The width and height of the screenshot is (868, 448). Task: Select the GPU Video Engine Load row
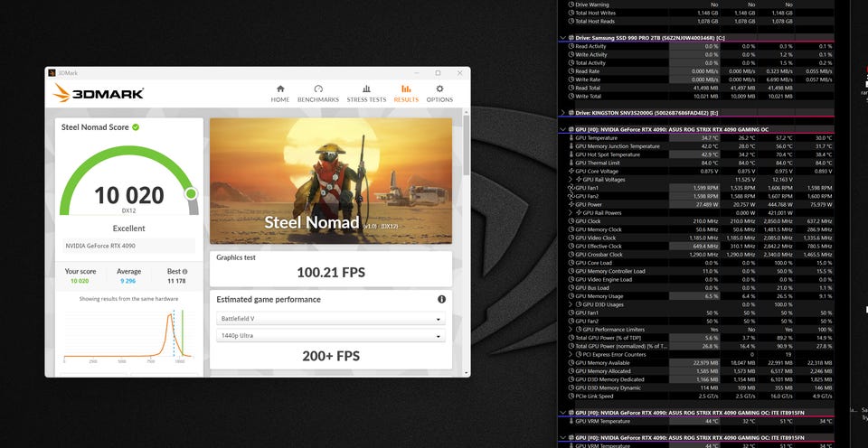click(697, 280)
